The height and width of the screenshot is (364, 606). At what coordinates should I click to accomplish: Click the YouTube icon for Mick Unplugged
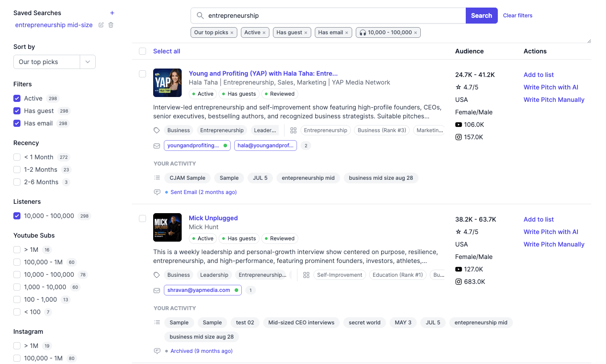tap(459, 269)
